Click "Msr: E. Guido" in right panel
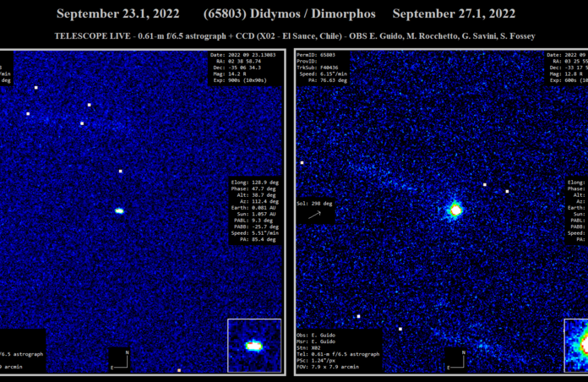Screen dimensions: 588x382 [316, 341]
